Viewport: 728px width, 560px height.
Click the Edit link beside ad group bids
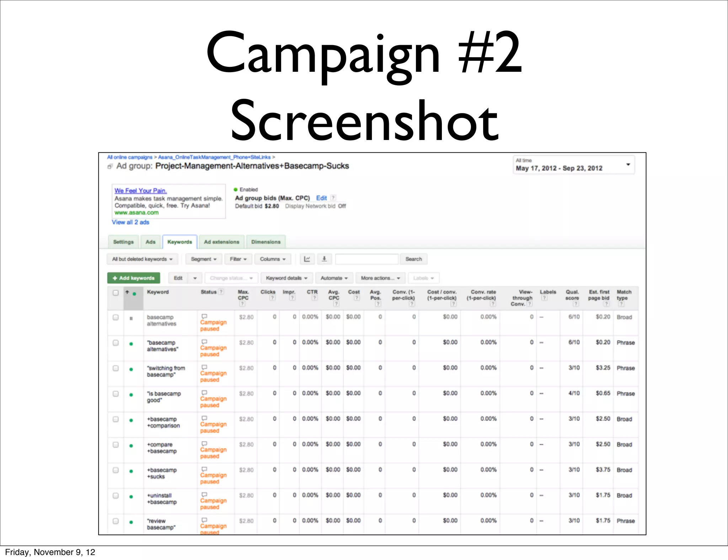321,198
